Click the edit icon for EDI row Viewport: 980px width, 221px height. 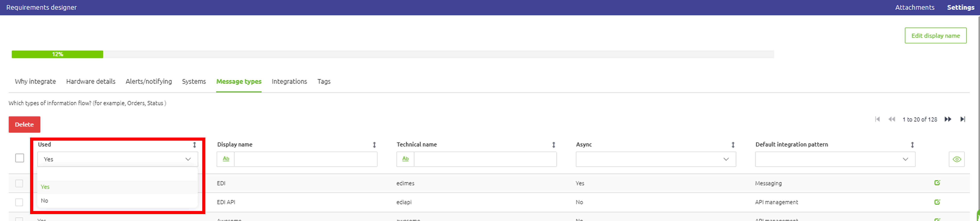click(937, 183)
